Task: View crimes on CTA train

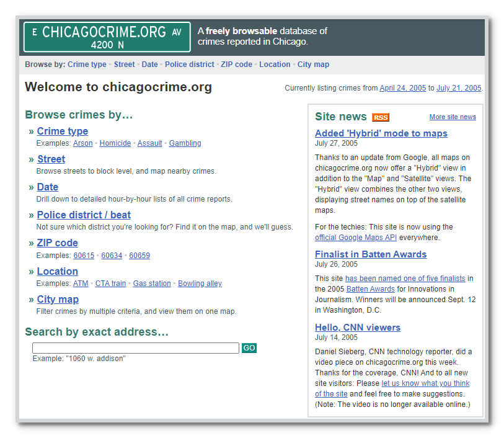Action: click(x=110, y=284)
